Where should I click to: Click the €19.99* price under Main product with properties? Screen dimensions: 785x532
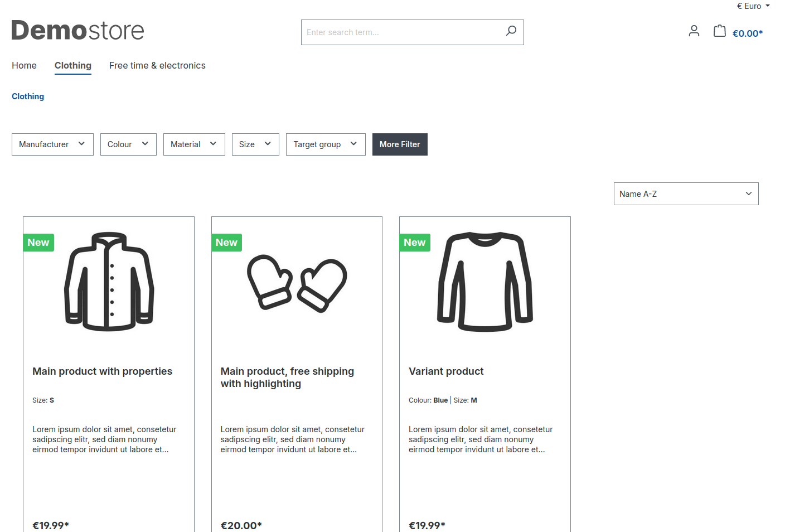pos(51,525)
